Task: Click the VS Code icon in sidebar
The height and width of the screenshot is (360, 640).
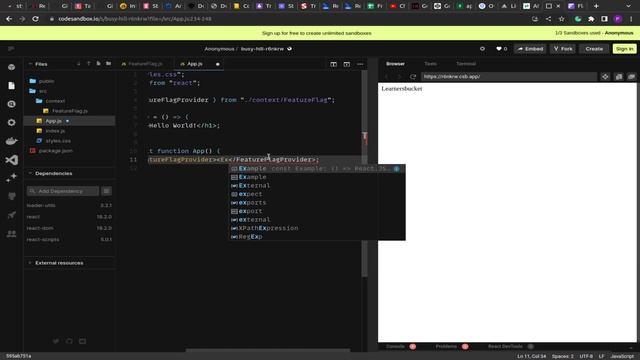Action: point(11,160)
